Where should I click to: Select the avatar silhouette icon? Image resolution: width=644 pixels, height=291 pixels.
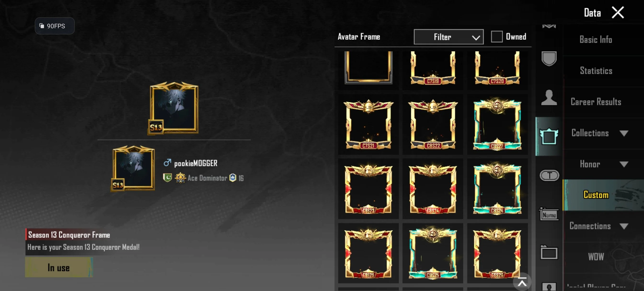pos(549,97)
